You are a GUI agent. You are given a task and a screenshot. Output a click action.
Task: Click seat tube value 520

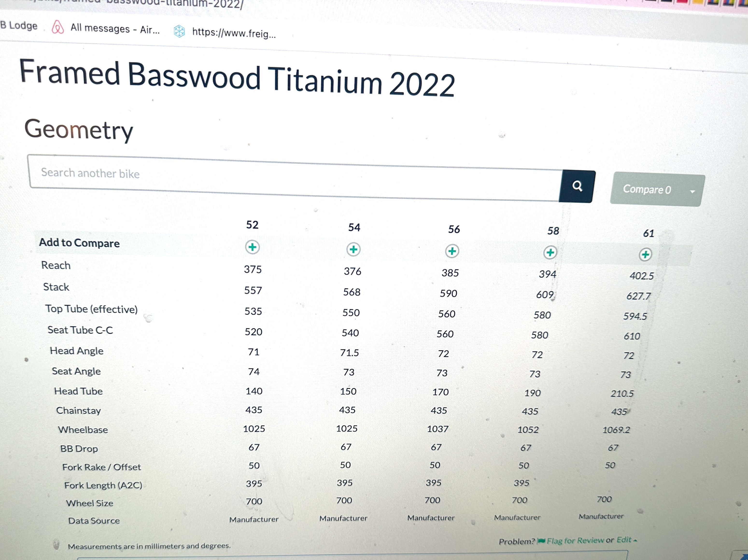pyautogui.click(x=253, y=332)
